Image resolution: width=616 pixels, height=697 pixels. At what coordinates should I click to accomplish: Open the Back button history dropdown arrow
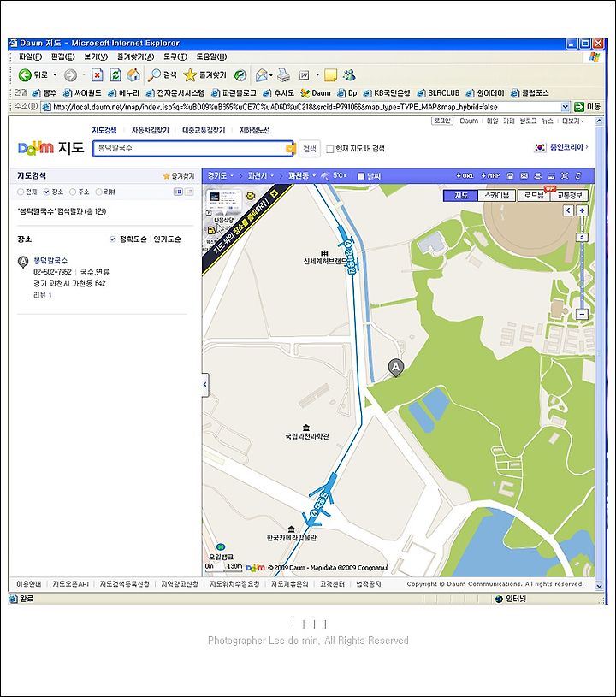[55, 75]
